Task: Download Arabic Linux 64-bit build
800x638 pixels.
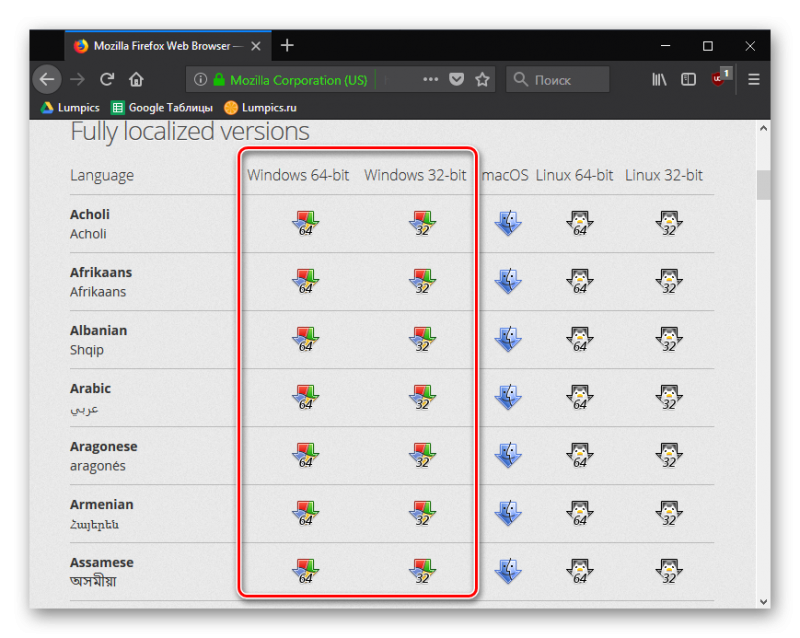Action: click(x=580, y=398)
